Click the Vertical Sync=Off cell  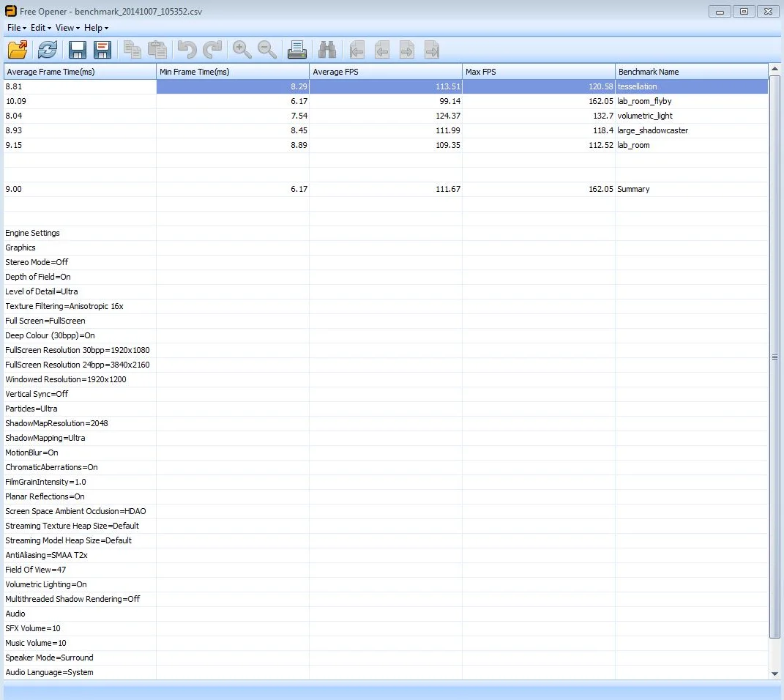[x=80, y=394]
